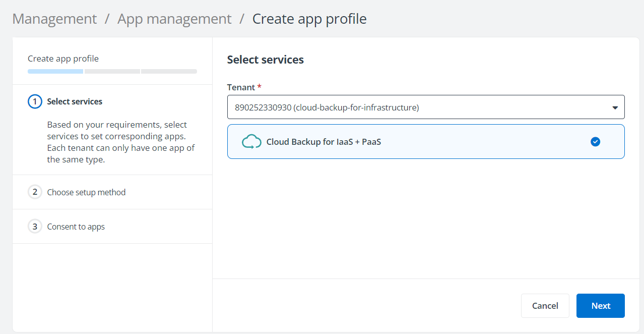644x334 pixels.
Task: Click the step 3 Consent to apps circle
Action: point(34,226)
